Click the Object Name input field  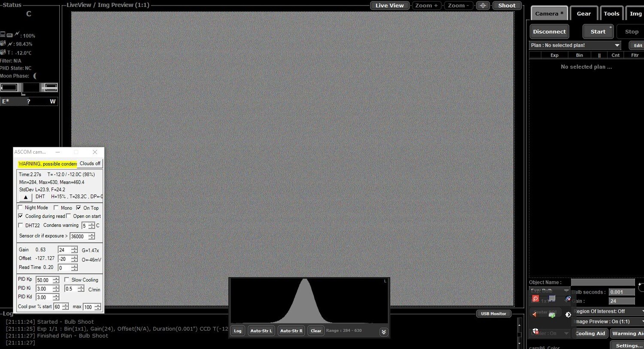602,282
